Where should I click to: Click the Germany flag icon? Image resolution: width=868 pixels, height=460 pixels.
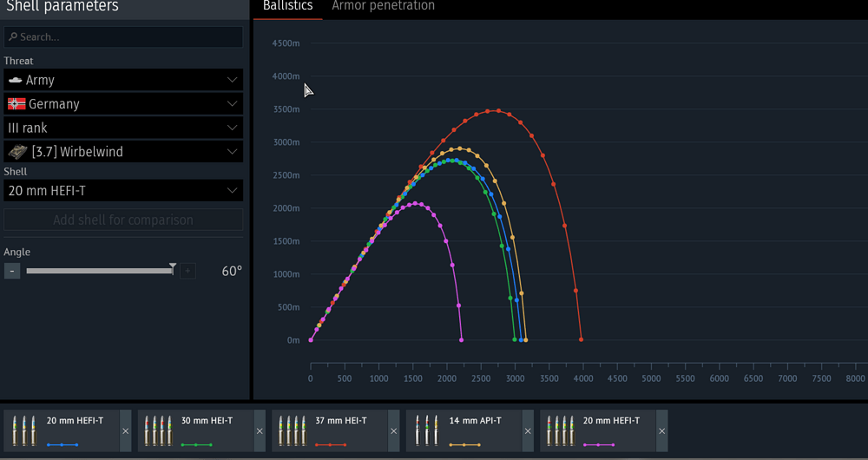(16, 104)
